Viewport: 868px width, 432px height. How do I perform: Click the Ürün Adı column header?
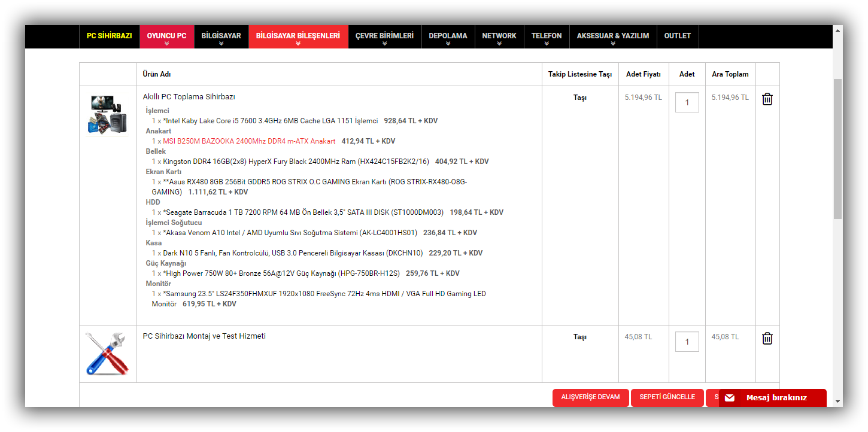point(157,74)
